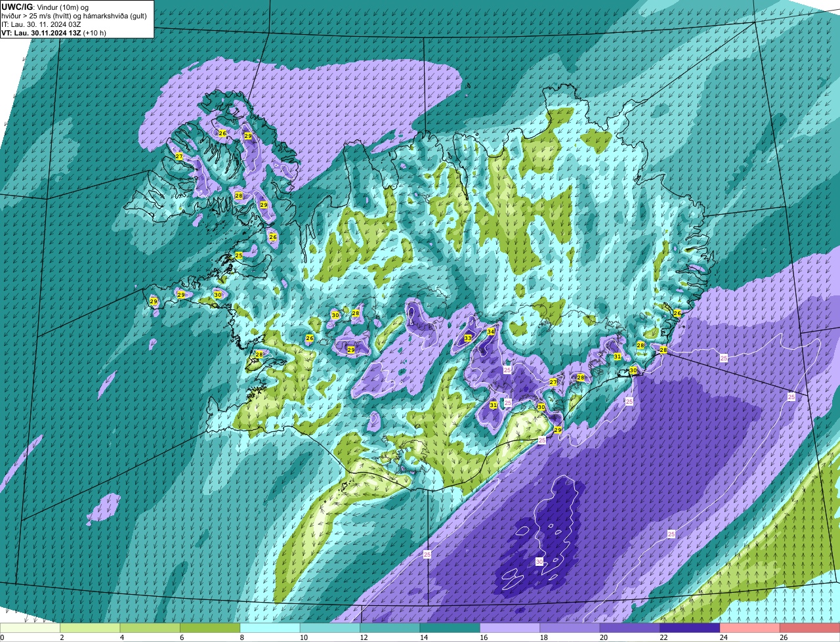Screen dimensions: 840x642
Task: Pick the 4–6 m/s light green legend swatch
Action: tap(150, 628)
